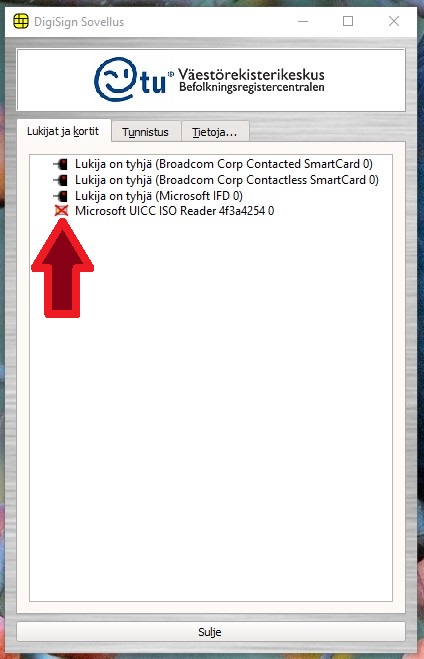Maximize the DigiSign Sovellus window
Viewport: 424px width, 659px height.
[348, 21]
